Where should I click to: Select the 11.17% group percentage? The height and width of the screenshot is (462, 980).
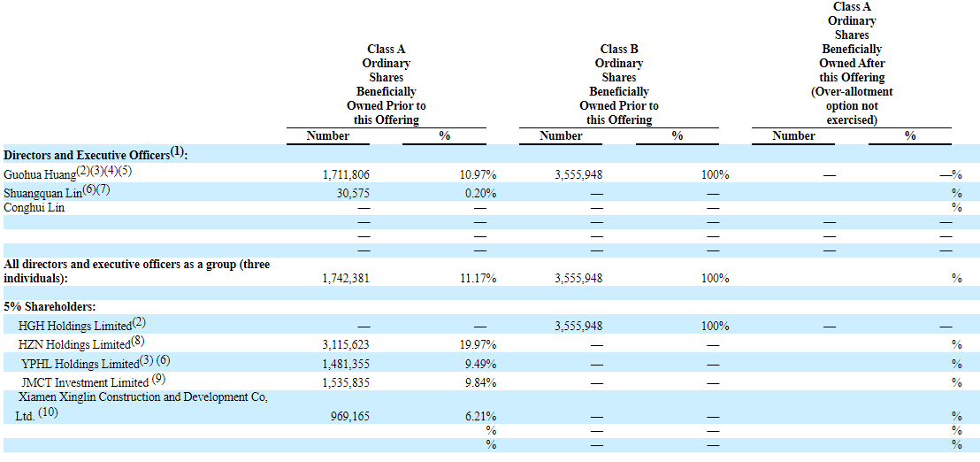click(479, 278)
